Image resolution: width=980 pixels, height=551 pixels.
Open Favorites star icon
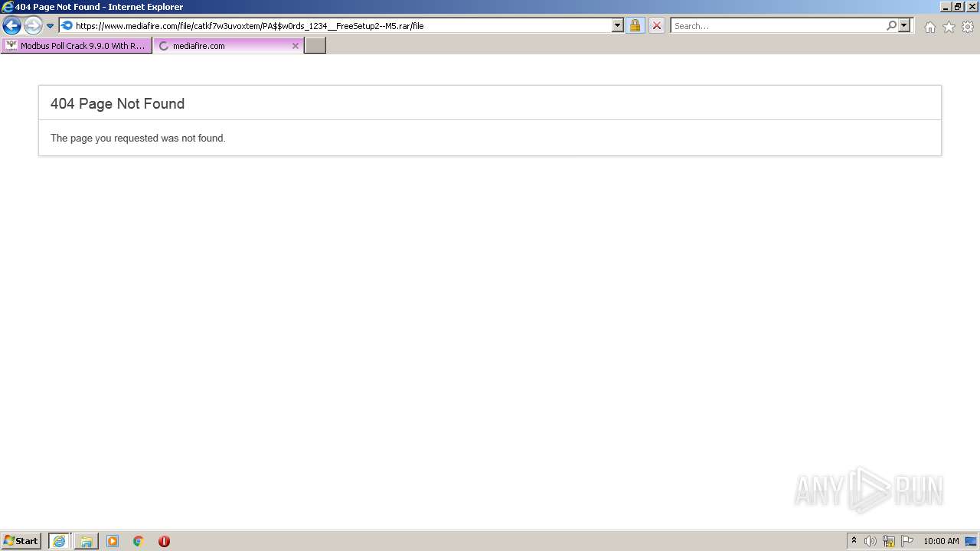[949, 27]
